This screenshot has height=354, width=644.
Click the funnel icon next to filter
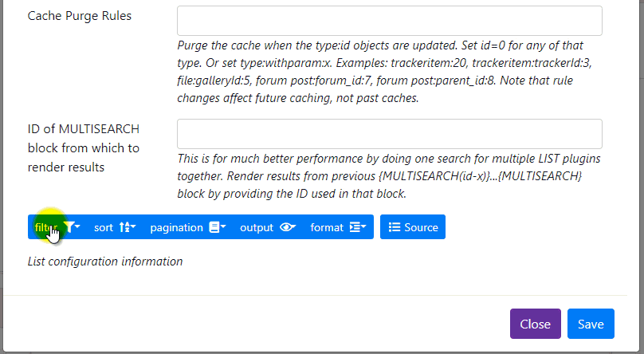coord(70,227)
